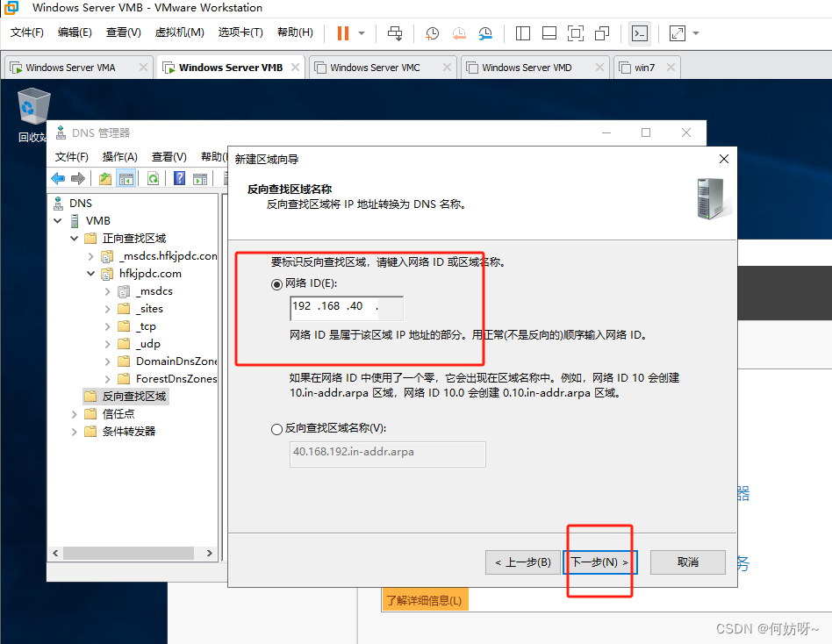Screen dimensions: 832x644
Task: Open the dropdown arrow beside the pause button
Action: (362, 33)
